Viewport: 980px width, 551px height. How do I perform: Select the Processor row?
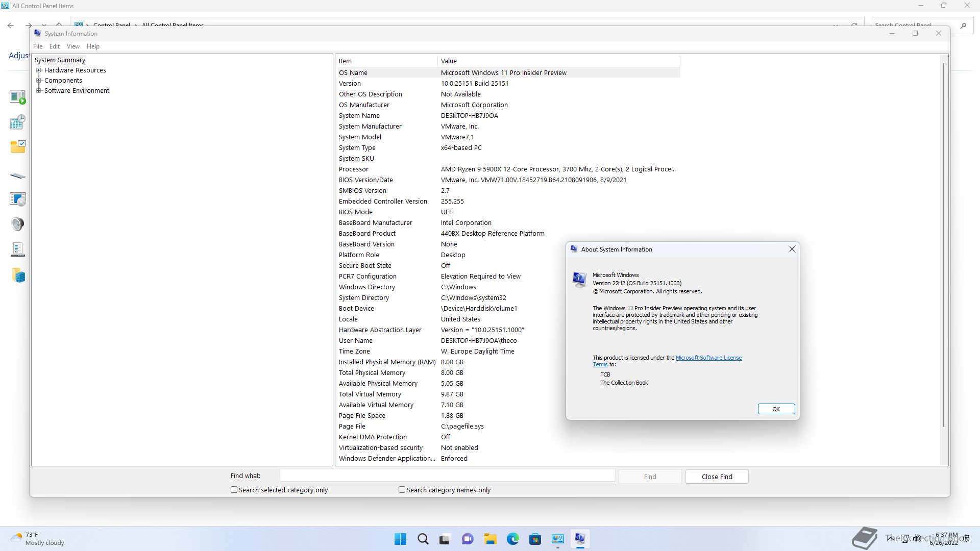tap(508, 169)
